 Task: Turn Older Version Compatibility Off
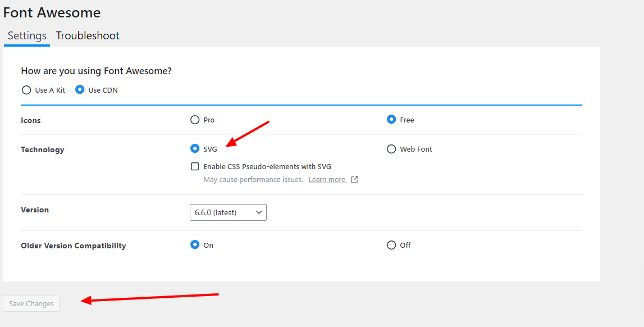391,245
